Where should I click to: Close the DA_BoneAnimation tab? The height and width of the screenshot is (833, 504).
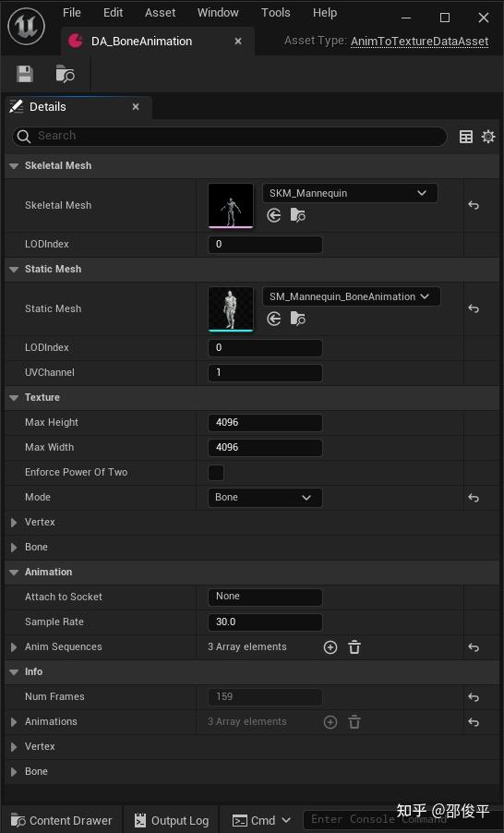pyautogui.click(x=238, y=41)
